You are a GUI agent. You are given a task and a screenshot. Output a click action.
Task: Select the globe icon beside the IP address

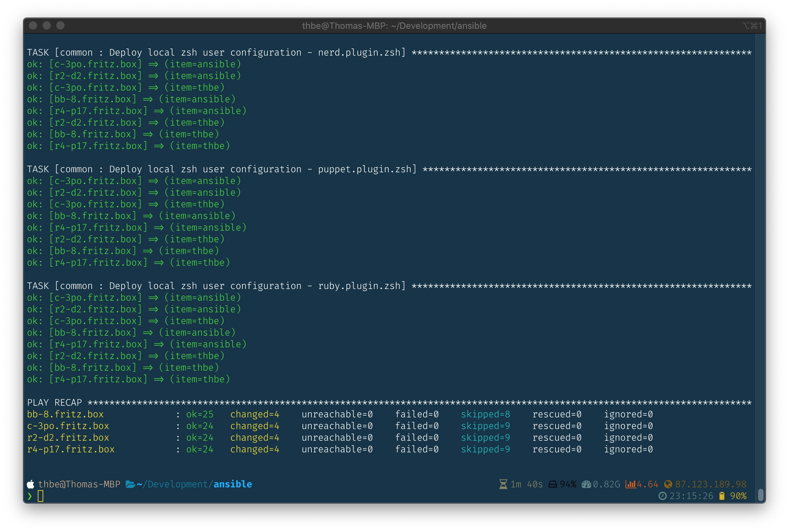click(x=668, y=484)
